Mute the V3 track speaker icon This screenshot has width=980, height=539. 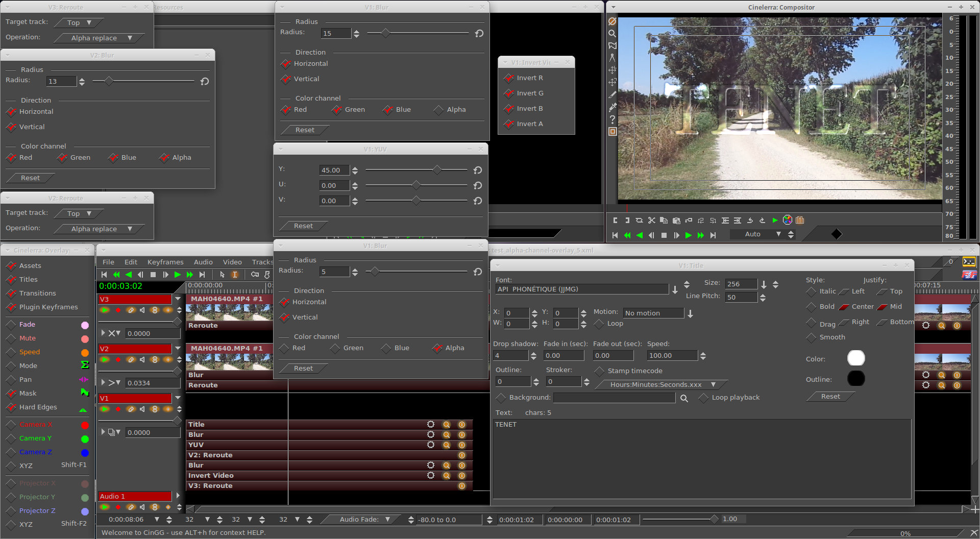(142, 310)
